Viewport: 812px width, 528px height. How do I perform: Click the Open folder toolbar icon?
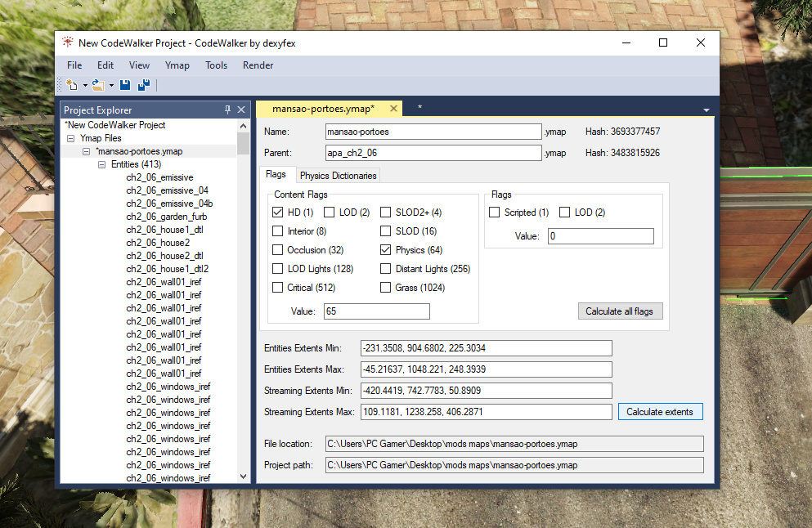coord(97,84)
